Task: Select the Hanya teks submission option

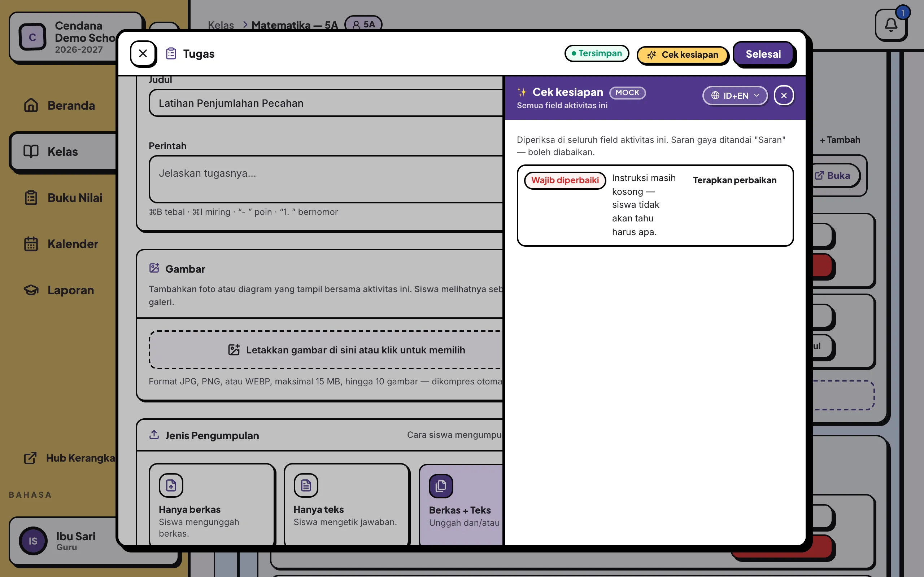Action: (x=347, y=505)
